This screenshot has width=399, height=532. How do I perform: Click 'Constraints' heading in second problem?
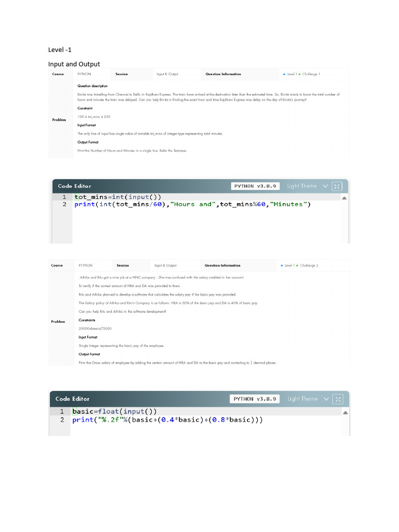point(87,320)
